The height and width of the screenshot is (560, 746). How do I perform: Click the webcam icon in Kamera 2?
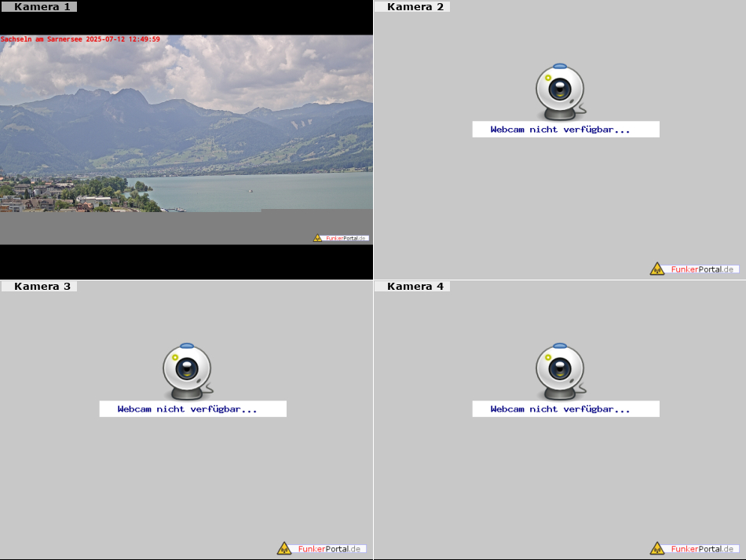tap(561, 92)
